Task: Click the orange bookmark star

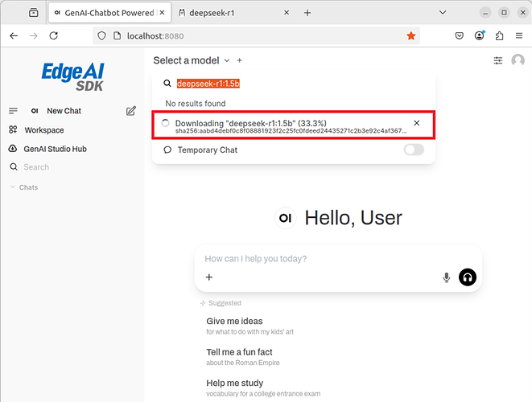Action: pyautogui.click(x=411, y=35)
